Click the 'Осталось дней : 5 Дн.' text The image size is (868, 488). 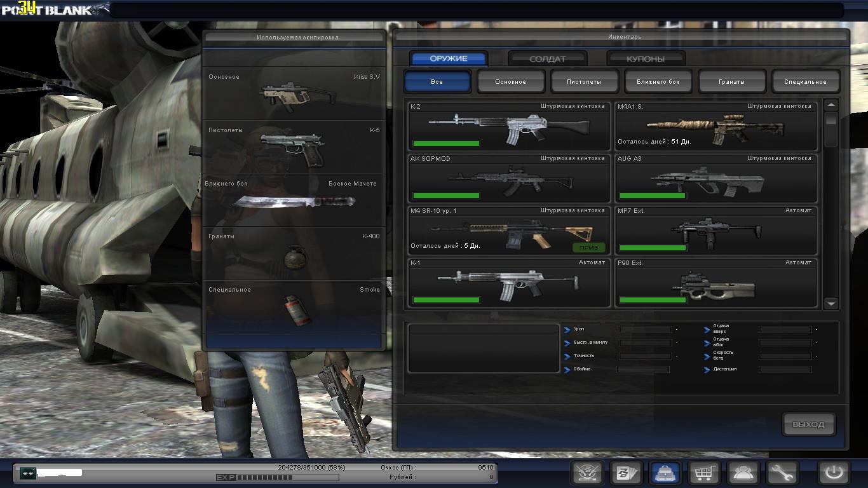(445, 246)
